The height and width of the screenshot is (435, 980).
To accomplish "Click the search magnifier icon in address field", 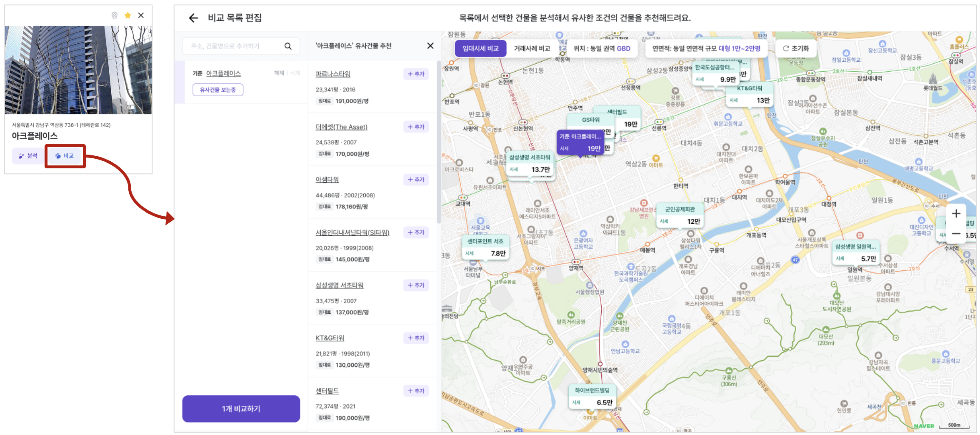I will tap(288, 46).
